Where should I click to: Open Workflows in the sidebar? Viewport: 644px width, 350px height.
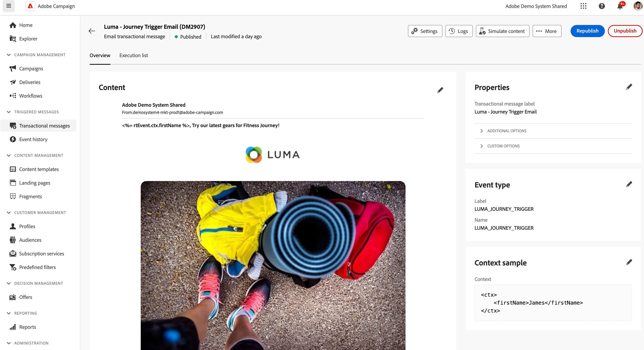(x=38, y=96)
